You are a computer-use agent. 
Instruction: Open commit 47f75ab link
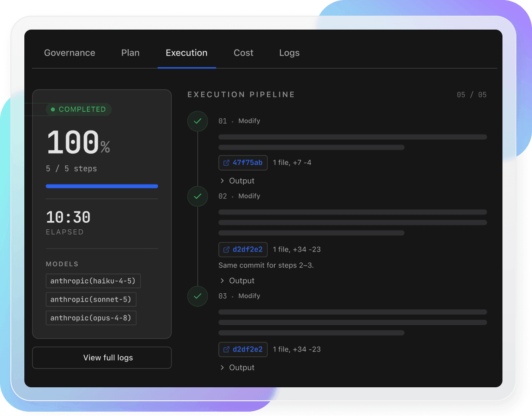coord(243,163)
